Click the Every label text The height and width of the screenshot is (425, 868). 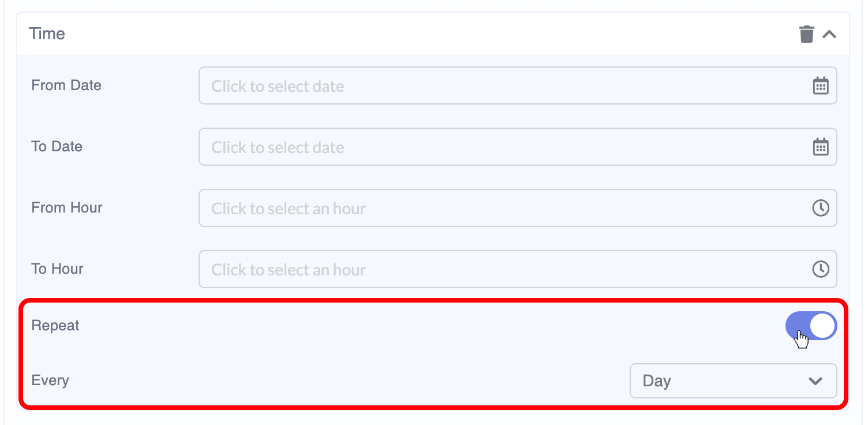coord(50,381)
